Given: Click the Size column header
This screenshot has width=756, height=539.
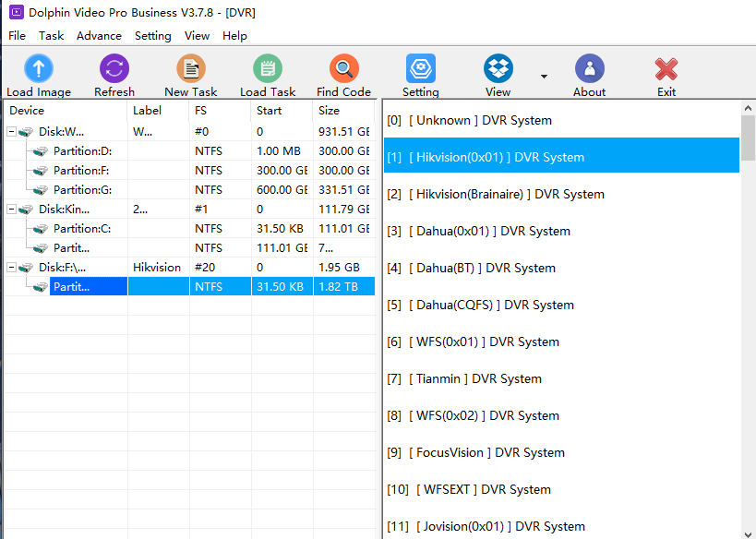Looking at the screenshot, I should click(343, 111).
